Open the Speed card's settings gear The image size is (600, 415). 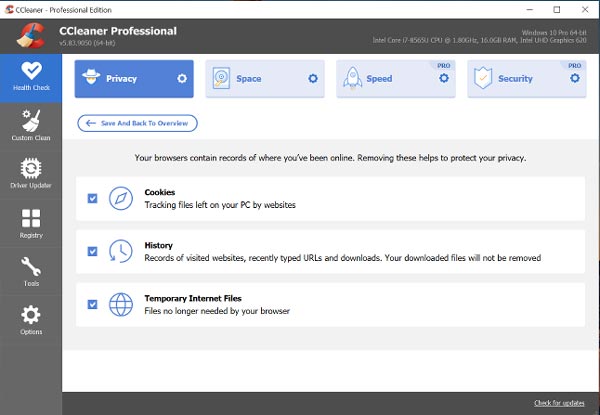click(x=444, y=78)
